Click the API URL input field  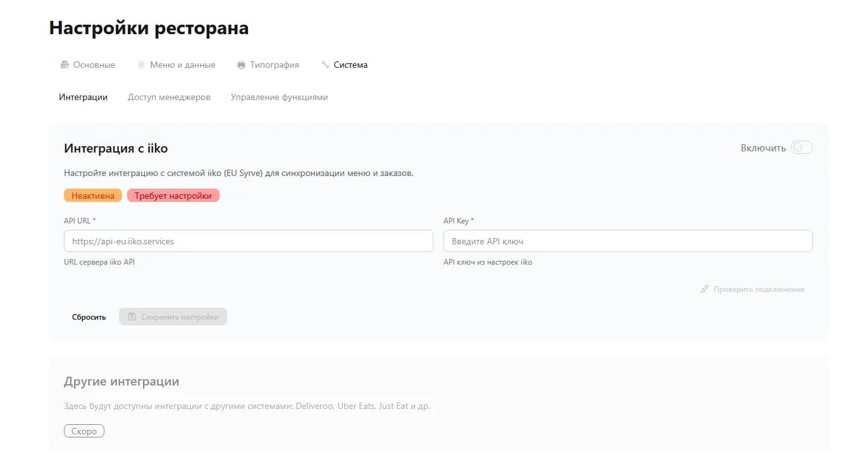(x=248, y=241)
